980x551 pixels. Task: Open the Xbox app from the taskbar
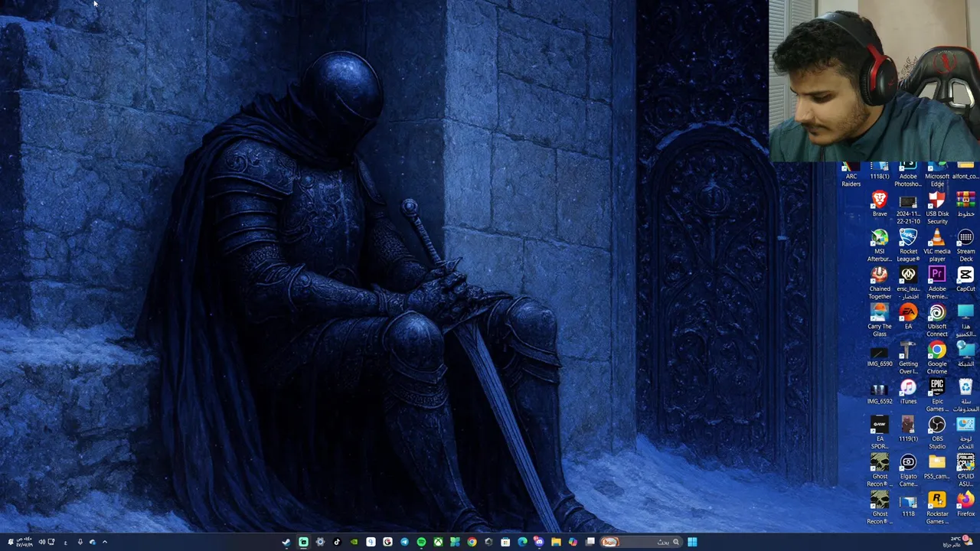coord(438,542)
